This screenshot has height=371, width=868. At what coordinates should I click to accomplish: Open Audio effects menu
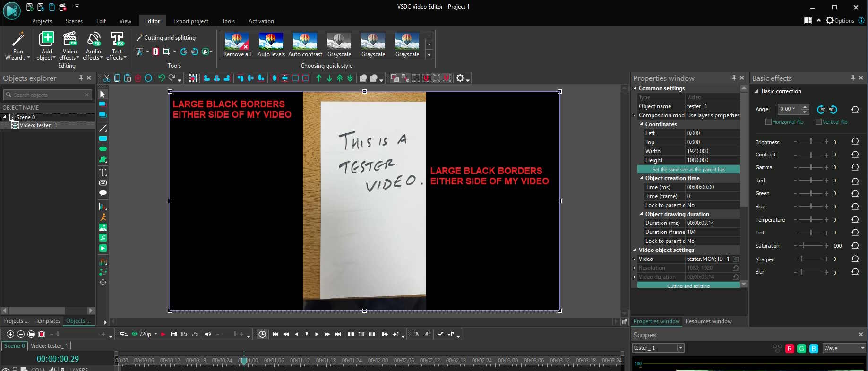93,46
